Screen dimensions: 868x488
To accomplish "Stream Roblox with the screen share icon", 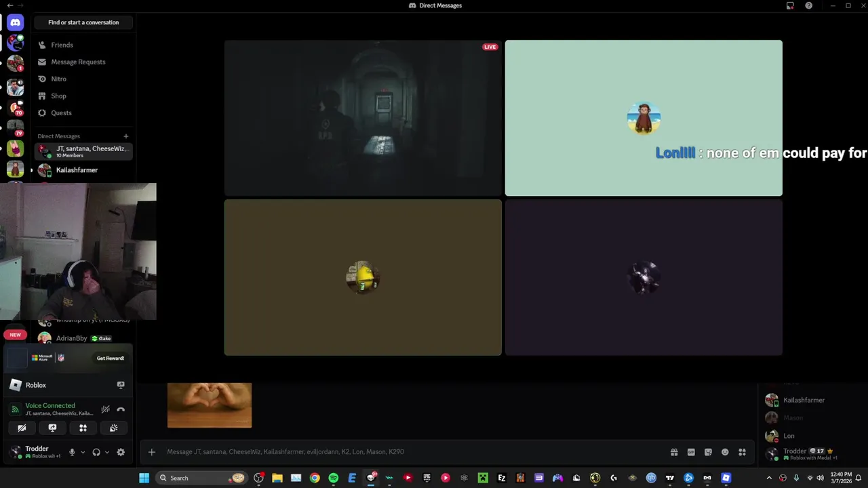I will [121, 385].
